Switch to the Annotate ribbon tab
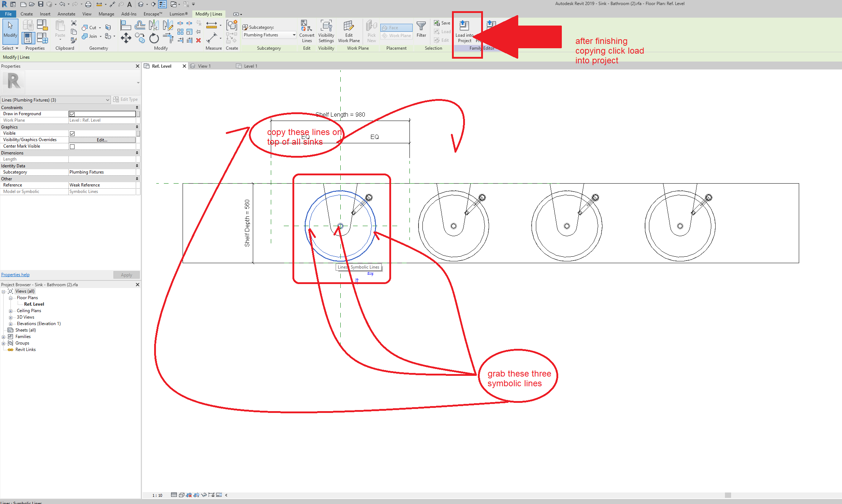 click(x=66, y=14)
